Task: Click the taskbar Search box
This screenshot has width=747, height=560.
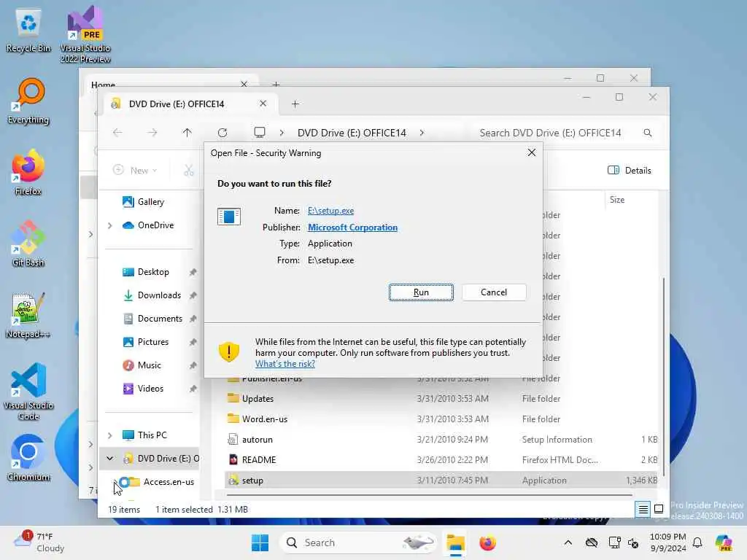Action: [358, 542]
